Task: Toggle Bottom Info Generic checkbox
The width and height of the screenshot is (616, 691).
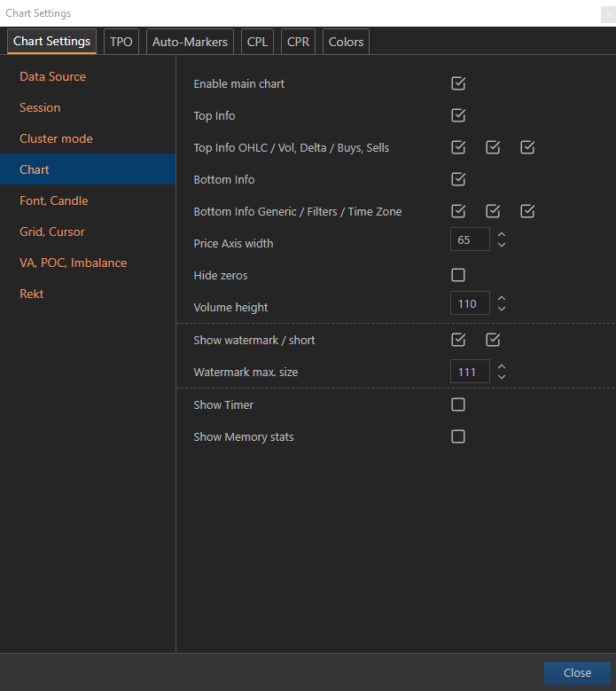Action: [458, 211]
